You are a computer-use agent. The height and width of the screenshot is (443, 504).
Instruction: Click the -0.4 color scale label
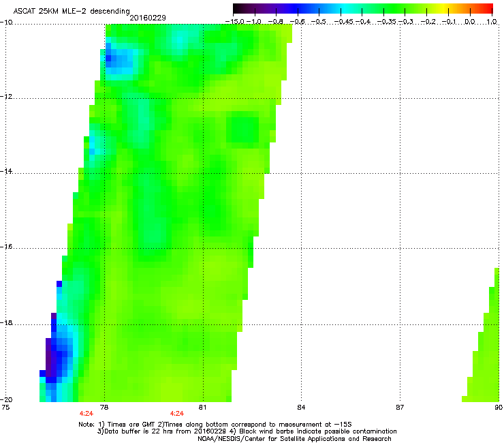(362, 22)
